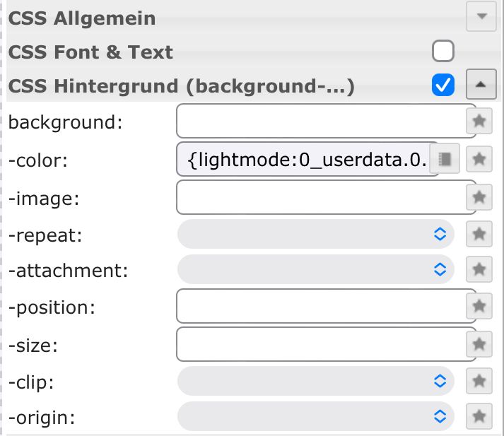Expand the CSS Allgemein section arrow
Image resolution: width=504 pixels, height=436 pixels.
point(481,17)
